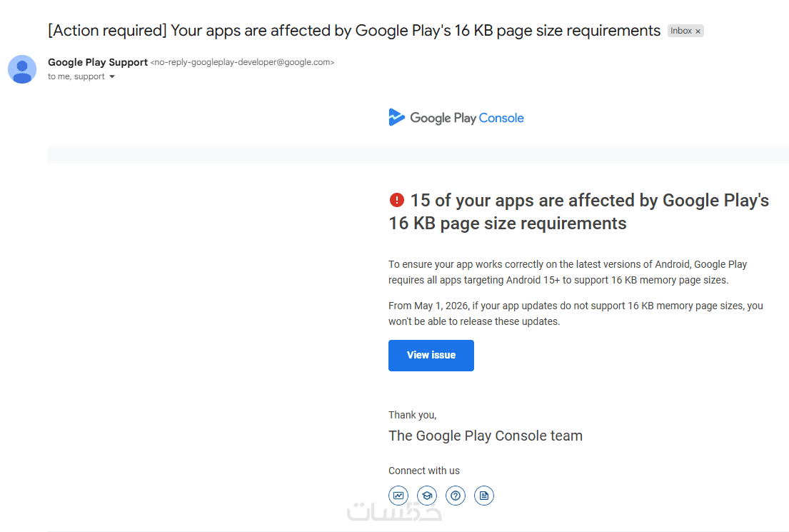Click the sender's profile avatar
Screen dimensions: 789x532
click(22, 69)
